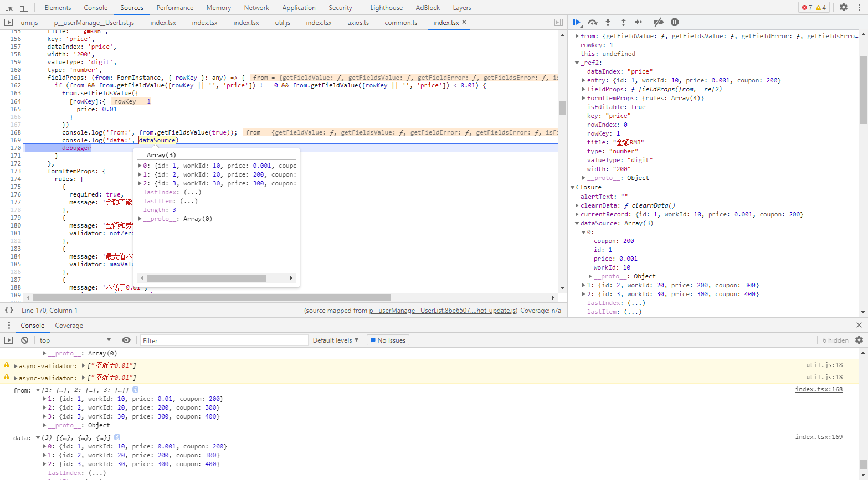Toggle the Deactivate breakpoints control

[x=659, y=22]
